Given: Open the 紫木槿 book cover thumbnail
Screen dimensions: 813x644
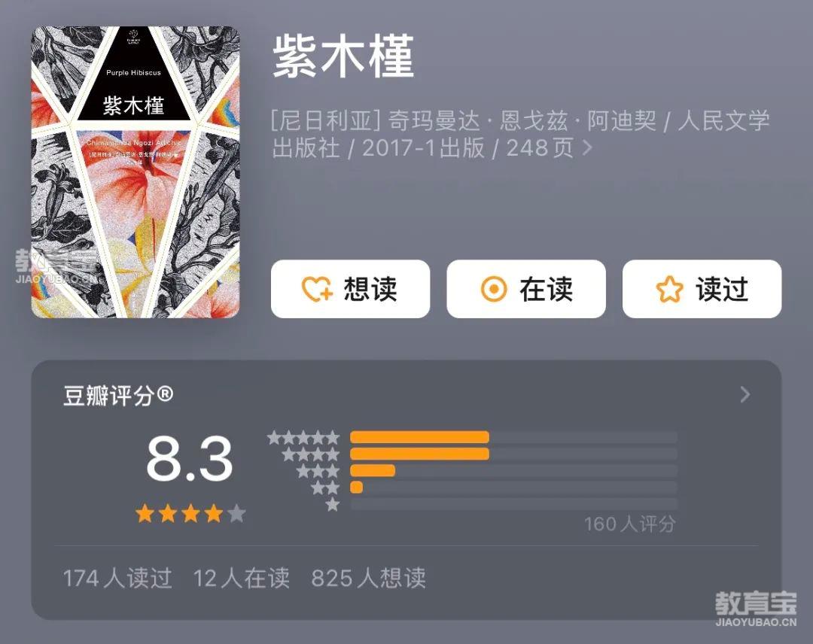Looking at the screenshot, I should coord(135,172).
